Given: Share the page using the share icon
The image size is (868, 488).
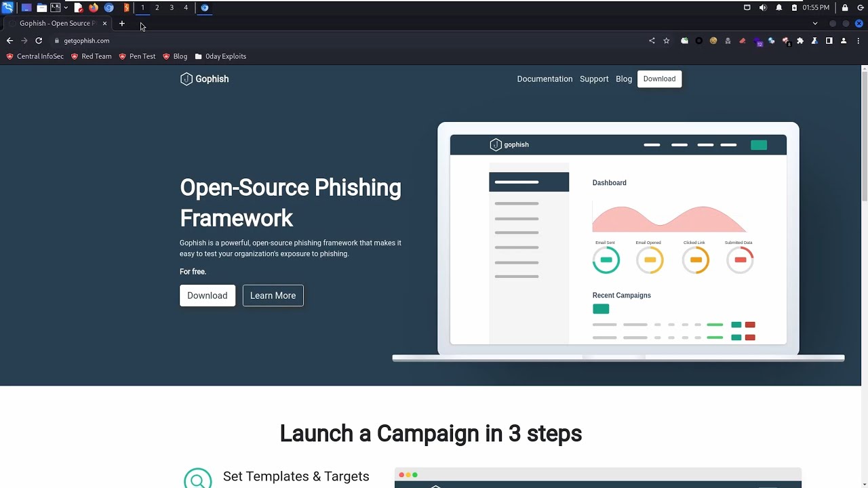Looking at the screenshot, I should (x=651, y=41).
